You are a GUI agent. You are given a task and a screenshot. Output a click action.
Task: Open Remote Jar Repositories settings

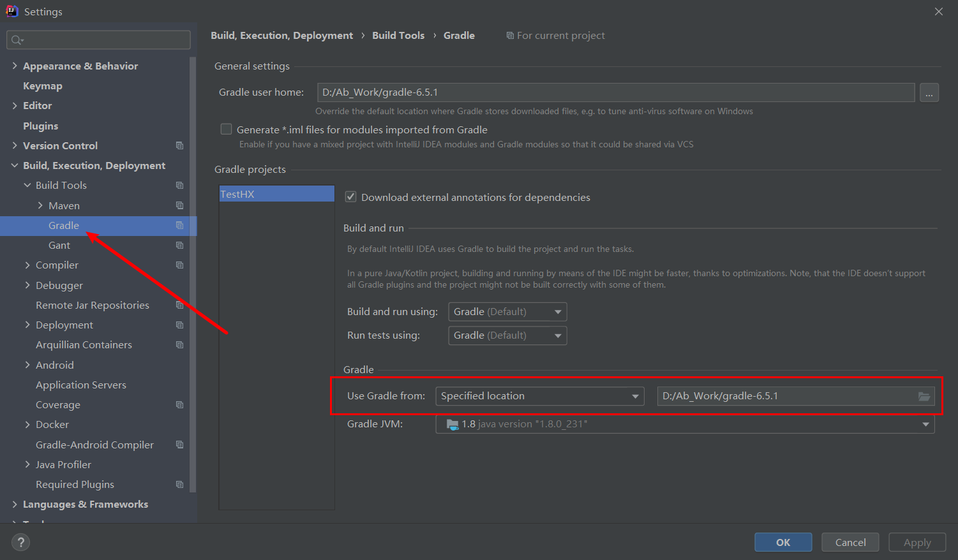93,305
